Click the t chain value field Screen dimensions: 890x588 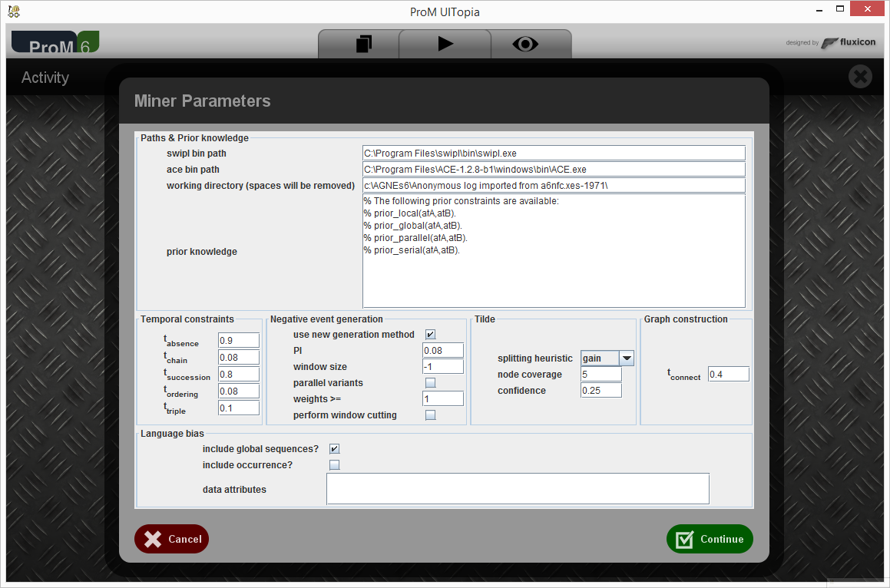(x=238, y=357)
